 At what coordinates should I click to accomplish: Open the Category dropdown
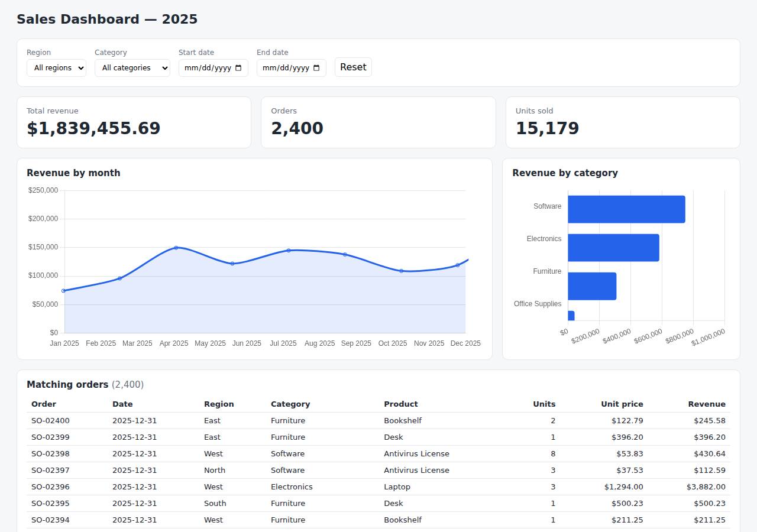[x=132, y=68]
